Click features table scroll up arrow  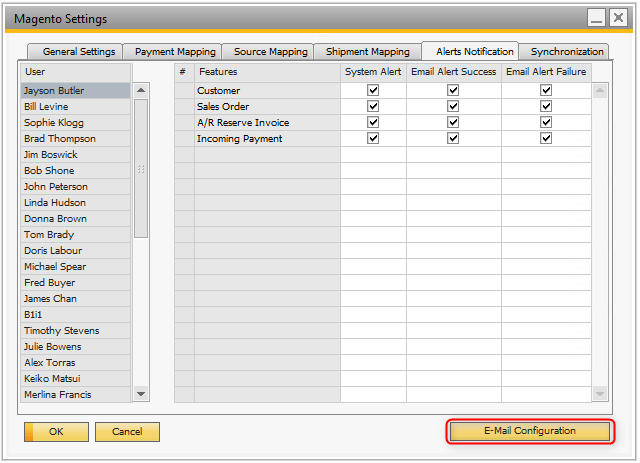[x=600, y=90]
